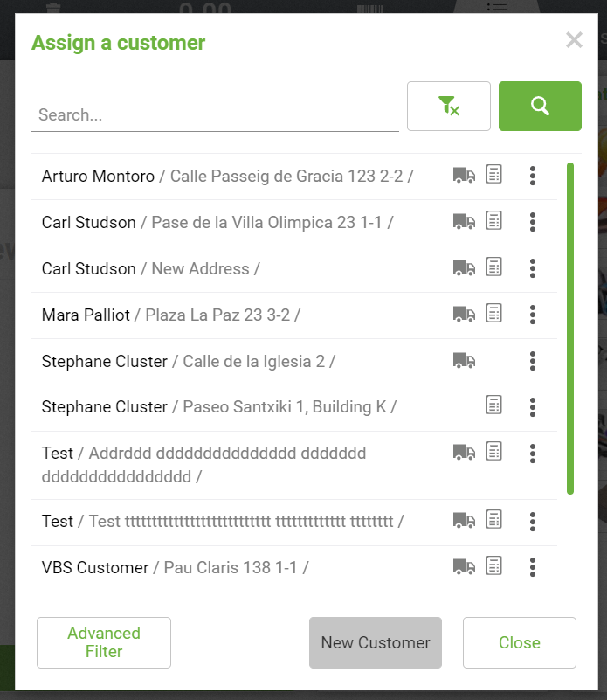Screen dimensions: 607x700
Task: Expand the three-dot menu for VBS Customer
Action: (x=532, y=567)
